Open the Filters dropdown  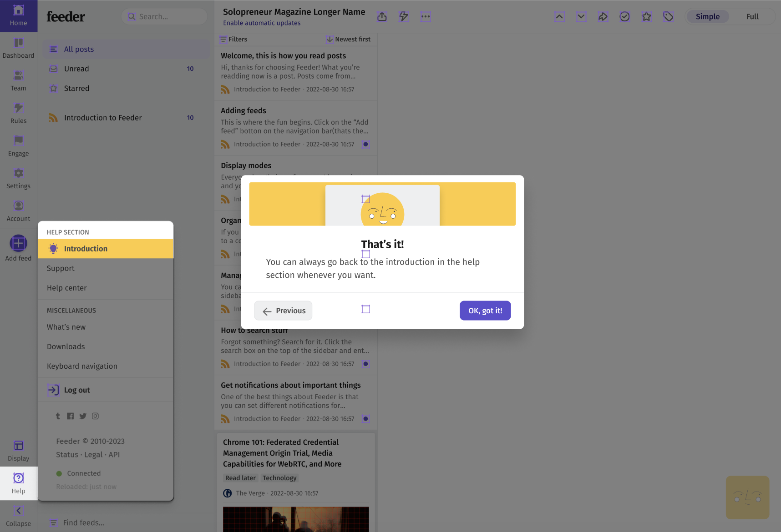[233, 40]
